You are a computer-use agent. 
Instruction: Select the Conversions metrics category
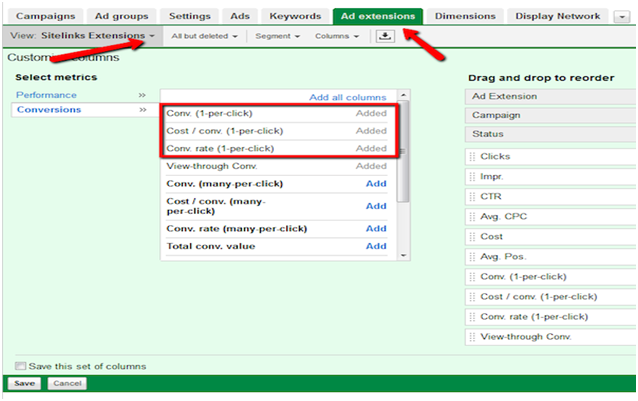point(49,110)
